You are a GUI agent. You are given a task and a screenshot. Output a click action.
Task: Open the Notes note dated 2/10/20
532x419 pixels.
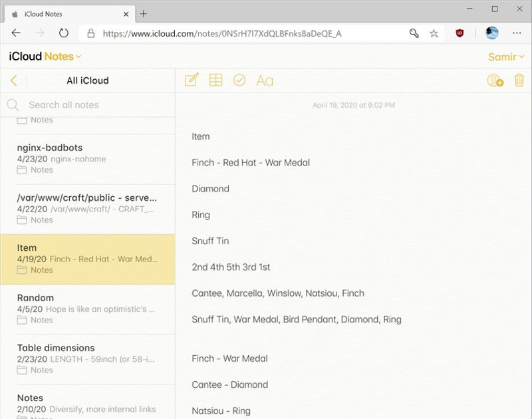[88, 402]
